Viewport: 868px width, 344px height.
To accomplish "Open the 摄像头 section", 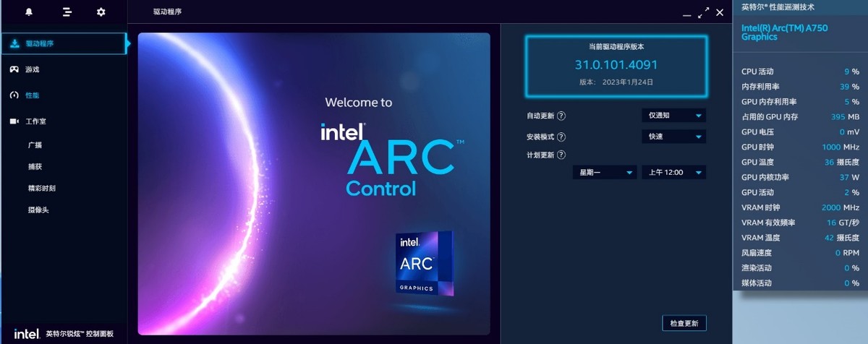I will point(38,210).
